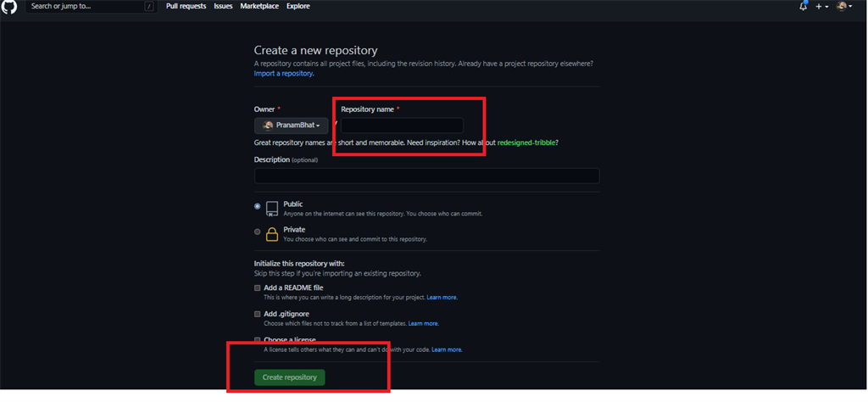
Task: Go to Pull requests
Action: [186, 6]
